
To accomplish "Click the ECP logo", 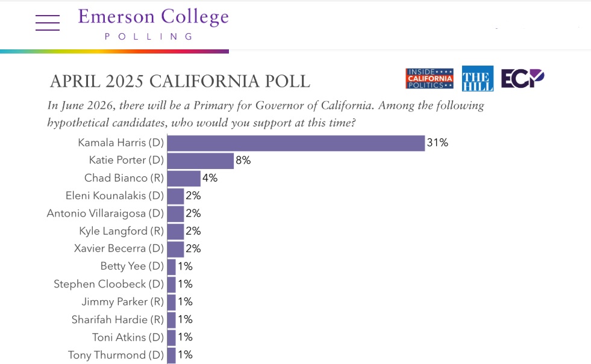I will coord(522,78).
